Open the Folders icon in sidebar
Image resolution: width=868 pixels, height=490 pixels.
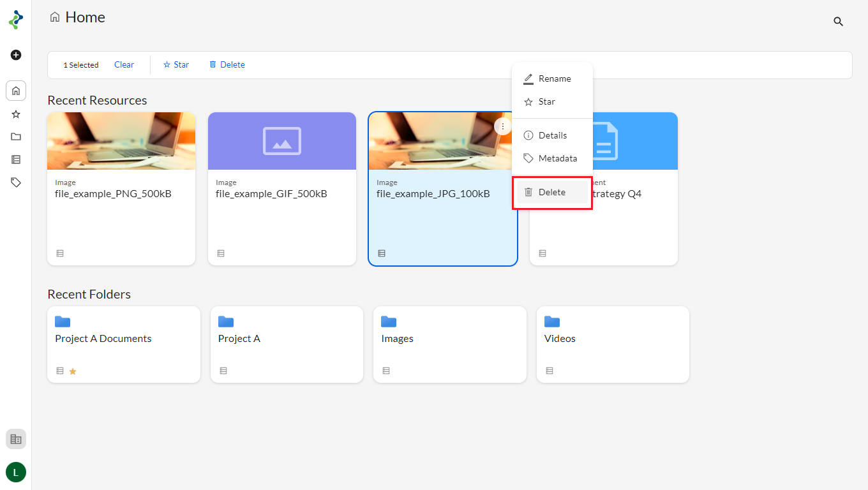click(16, 137)
